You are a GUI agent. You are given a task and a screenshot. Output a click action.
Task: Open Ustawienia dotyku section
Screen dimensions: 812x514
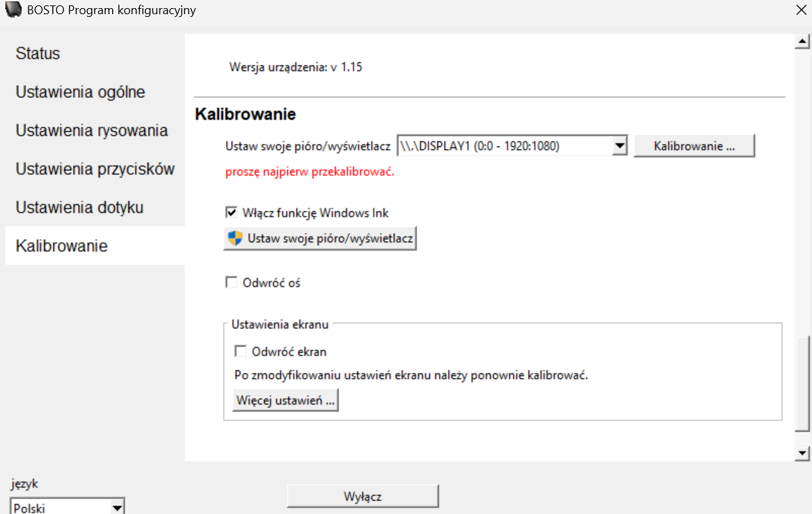pos(80,207)
